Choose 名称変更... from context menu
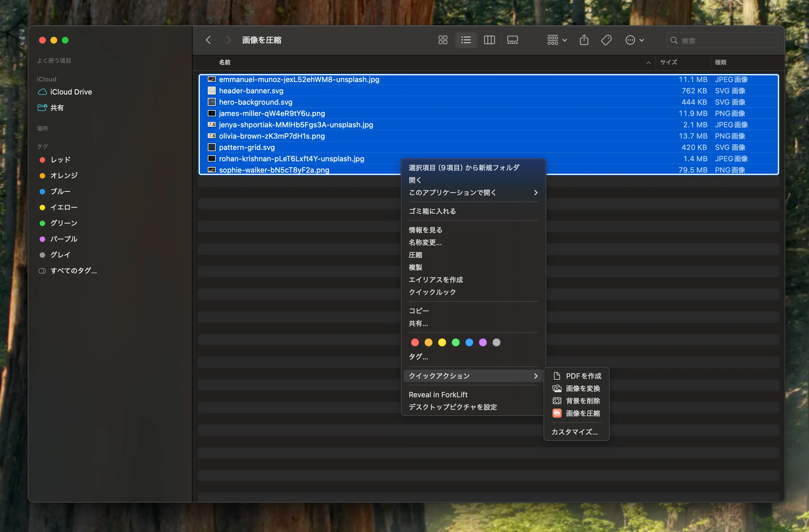The width and height of the screenshot is (809, 532). coord(473,243)
